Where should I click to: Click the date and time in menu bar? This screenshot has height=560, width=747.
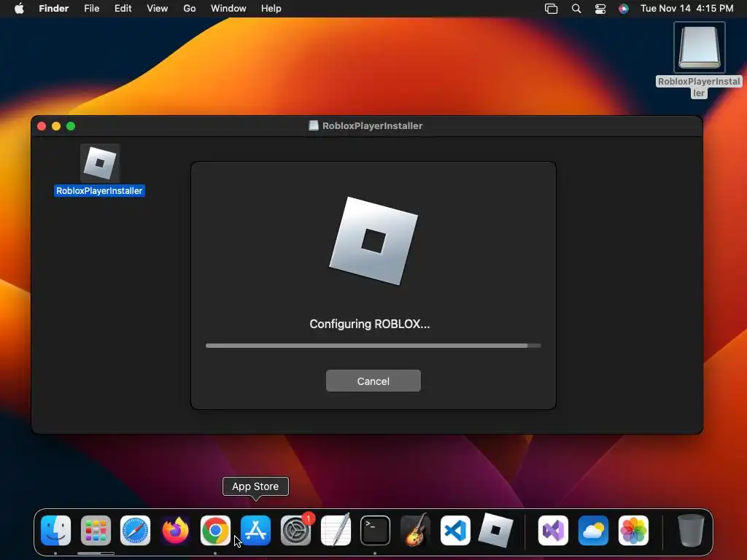pyautogui.click(x=687, y=9)
